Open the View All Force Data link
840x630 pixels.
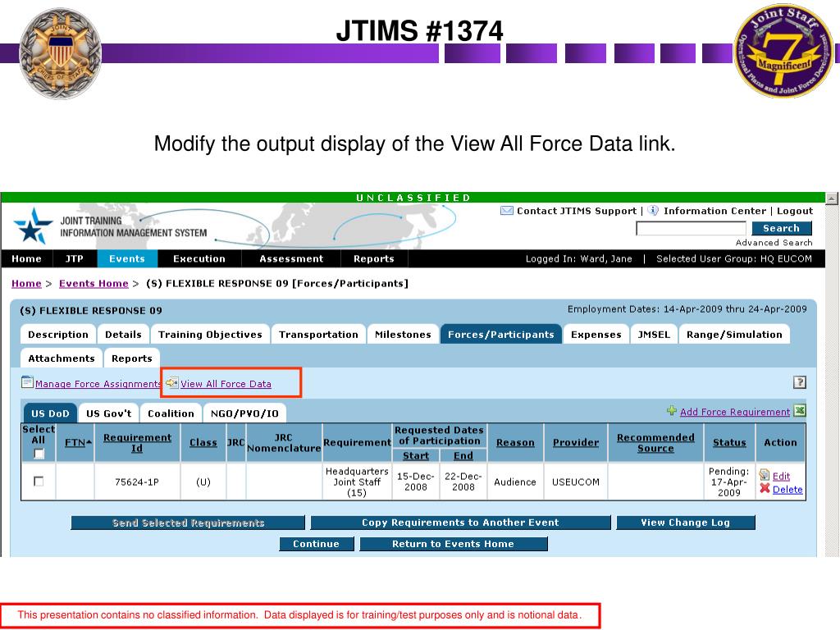click(x=226, y=384)
